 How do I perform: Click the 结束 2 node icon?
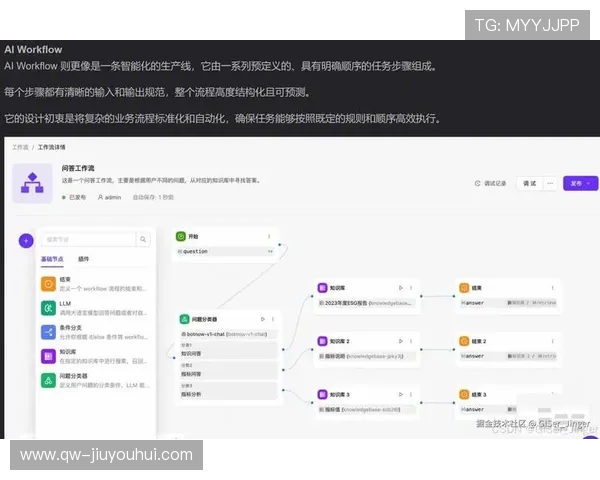tap(464, 341)
